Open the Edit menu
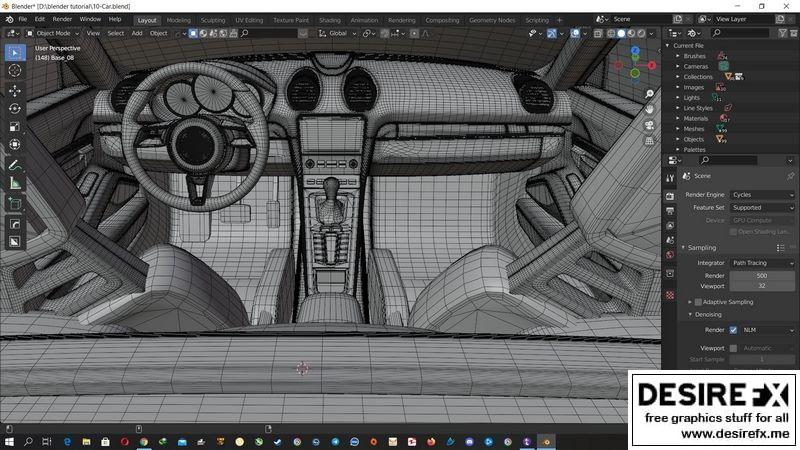800x450 pixels. (40, 19)
